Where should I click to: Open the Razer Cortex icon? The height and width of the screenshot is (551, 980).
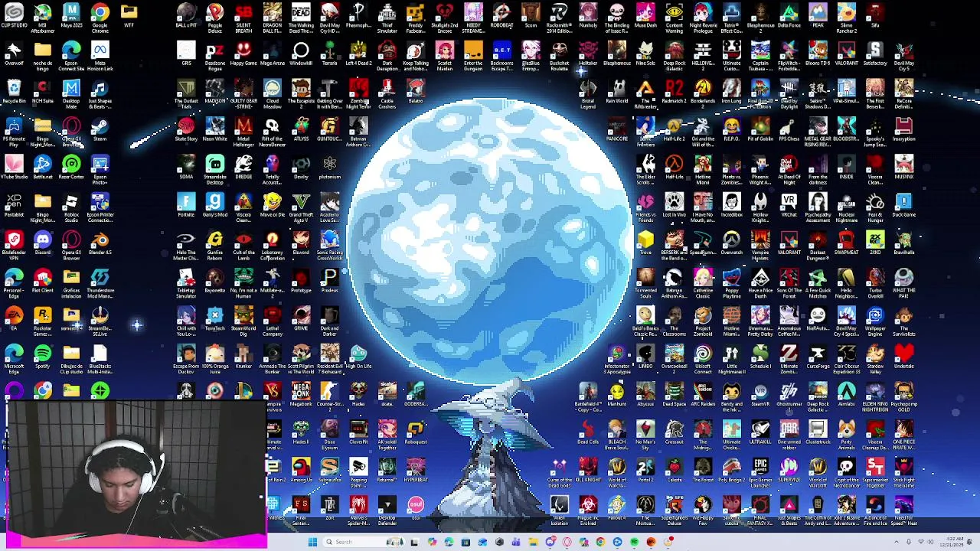coord(71,168)
